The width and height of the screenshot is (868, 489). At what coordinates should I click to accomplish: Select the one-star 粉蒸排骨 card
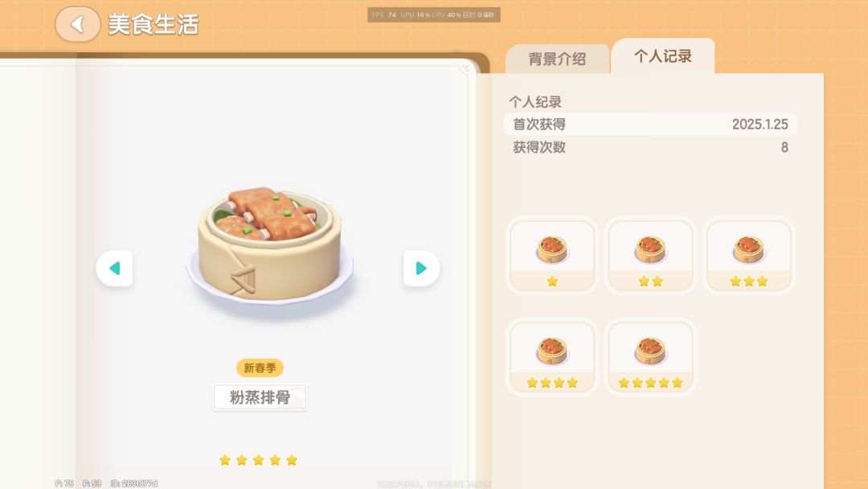pyautogui.click(x=552, y=255)
